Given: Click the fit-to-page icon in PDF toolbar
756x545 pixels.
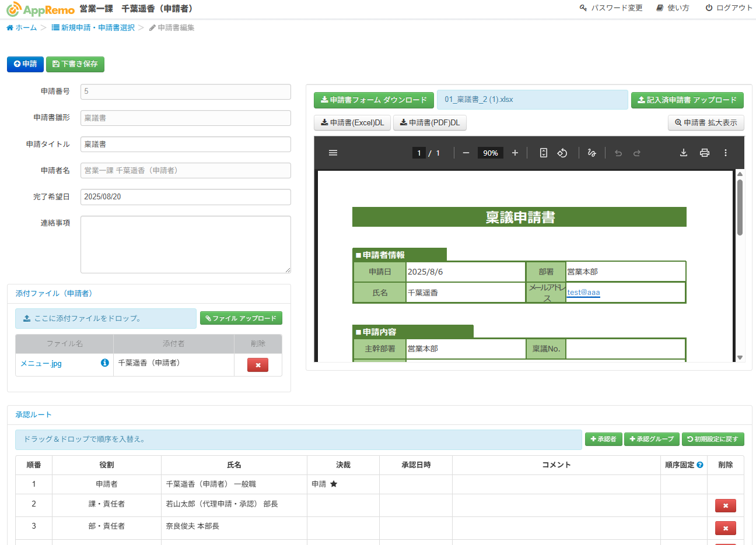Looking at the screenshot, I should coord(543,153).
